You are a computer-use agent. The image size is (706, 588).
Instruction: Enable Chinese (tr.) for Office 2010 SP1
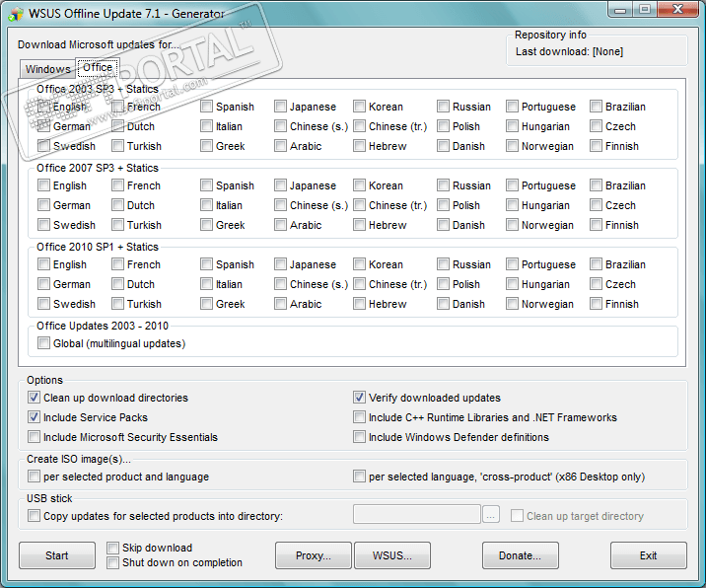tap(359, 284)
